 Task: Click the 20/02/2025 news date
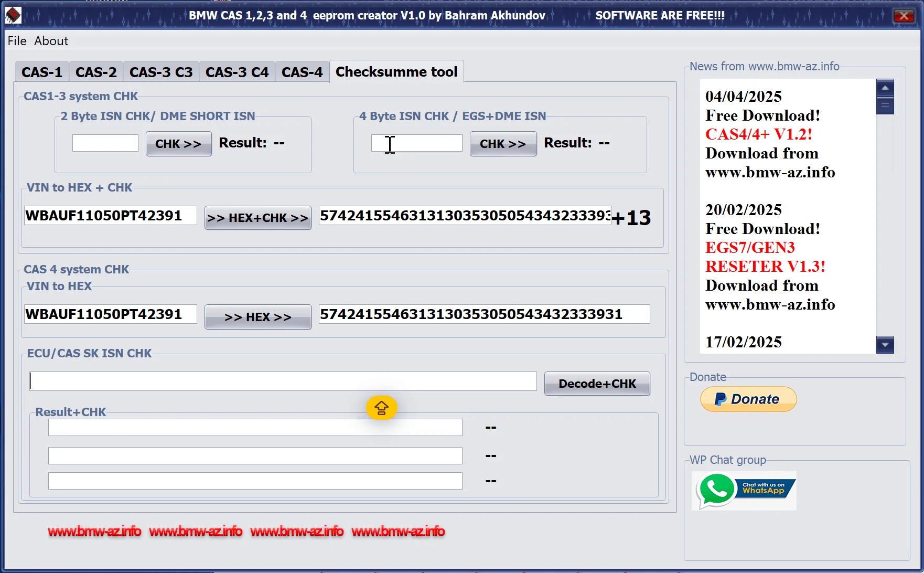tap(744, 210)
